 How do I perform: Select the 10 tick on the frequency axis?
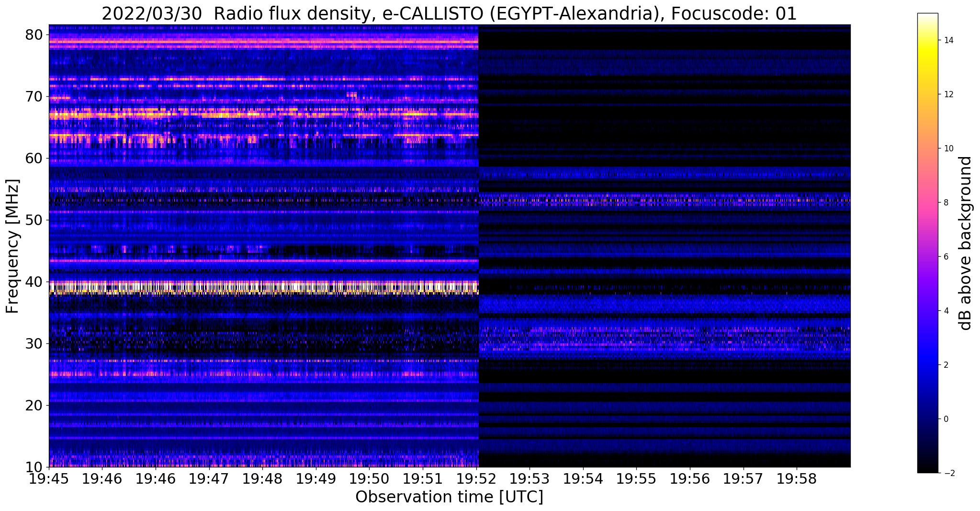pos(34,466)
